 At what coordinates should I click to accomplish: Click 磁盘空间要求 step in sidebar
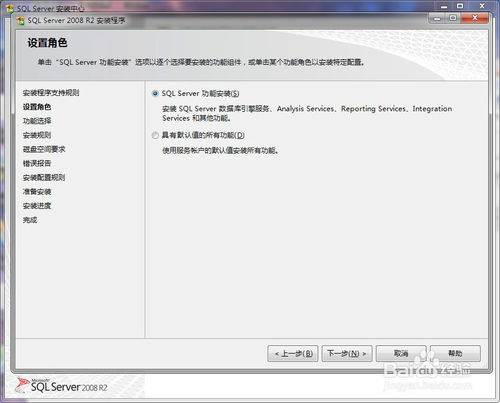coord(44,149)
